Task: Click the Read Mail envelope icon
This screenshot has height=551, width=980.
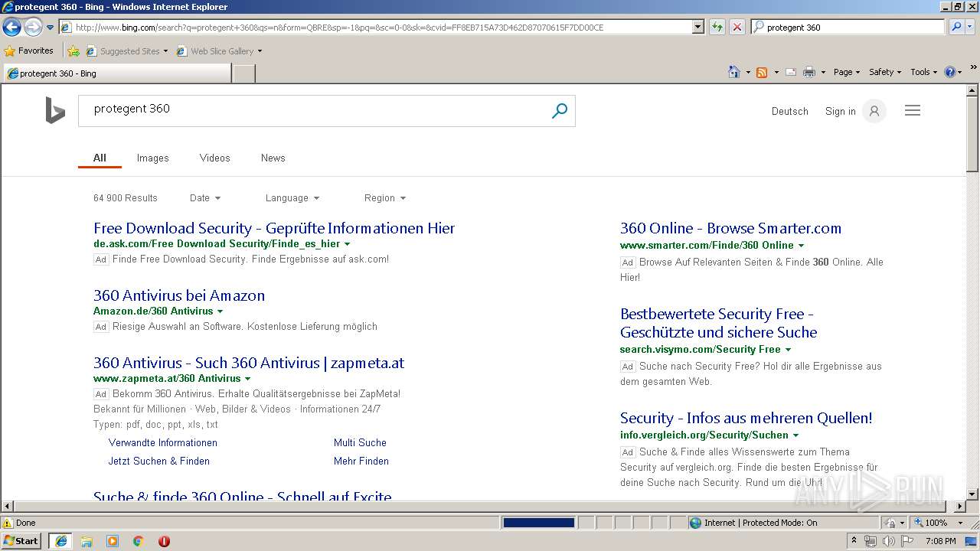Action: click(x=790, y=72)
